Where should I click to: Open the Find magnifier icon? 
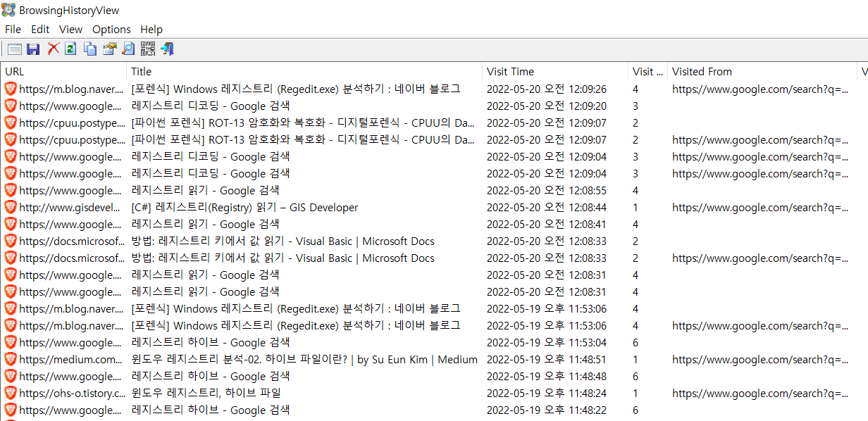(x=128, y=49)
